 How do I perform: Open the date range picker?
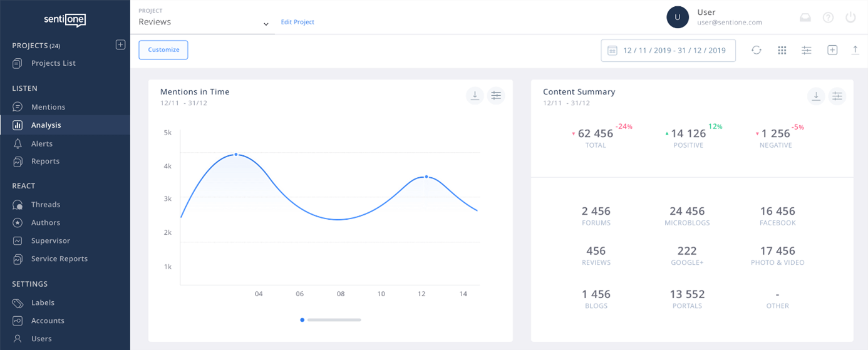(668, 51)
